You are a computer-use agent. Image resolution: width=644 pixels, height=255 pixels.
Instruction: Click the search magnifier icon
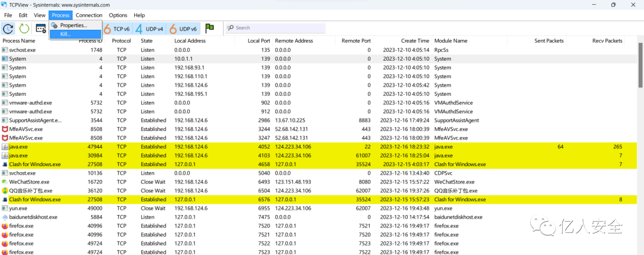coord(230,28)
